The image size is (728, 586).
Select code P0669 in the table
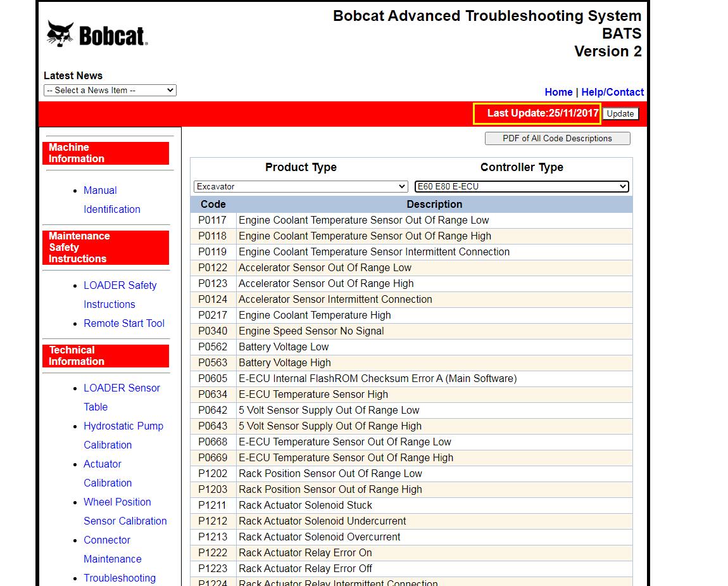click(x=213, y=458)
